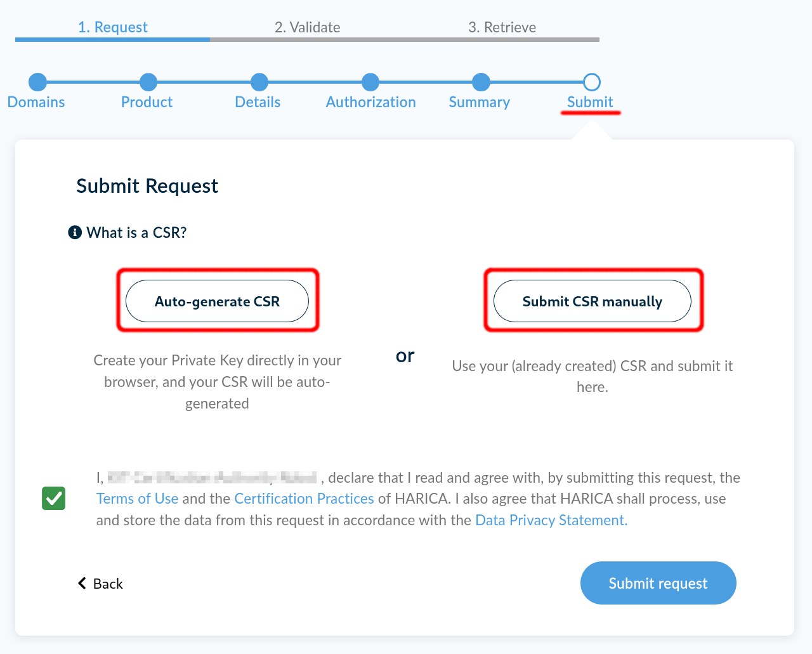The image size is (812, 654).
Task: Click the Back chevron arrow icon
Action: (x=82, y=583)
